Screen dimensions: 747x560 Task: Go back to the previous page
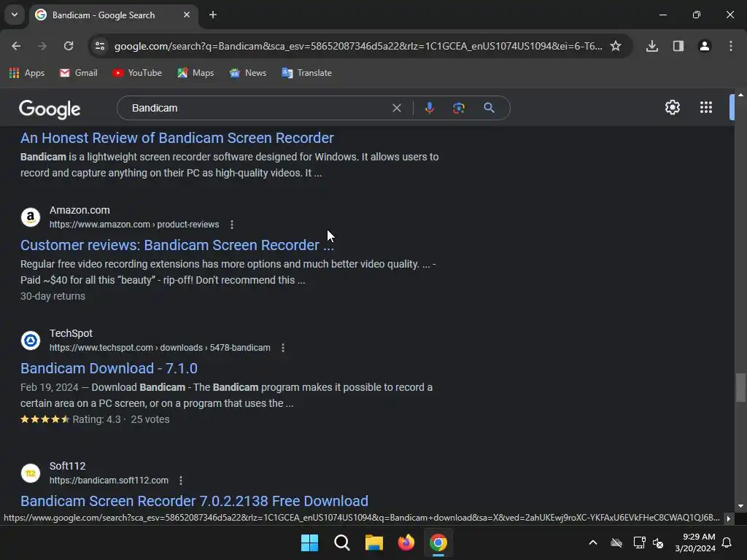[x=16, y=46]
